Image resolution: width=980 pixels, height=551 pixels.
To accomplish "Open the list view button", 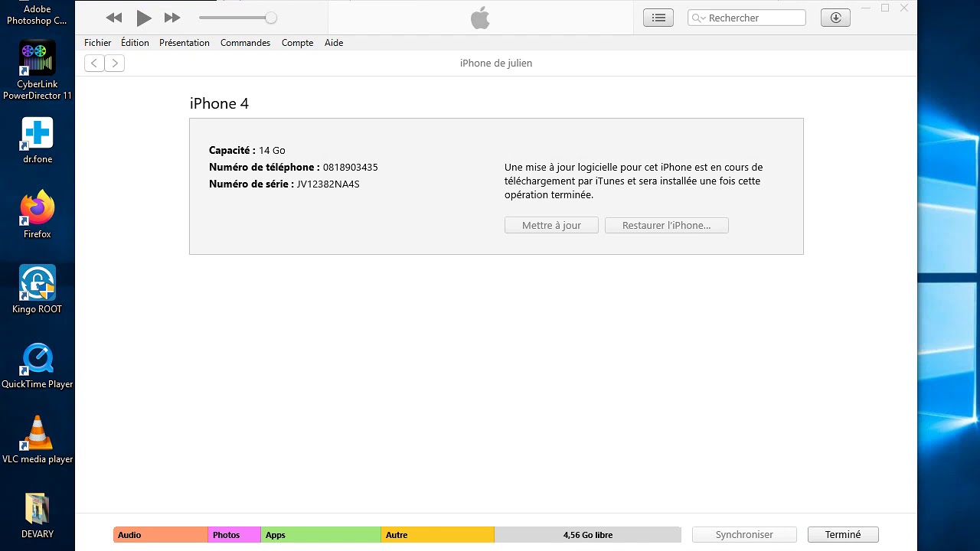I will (x=658, y=18).
